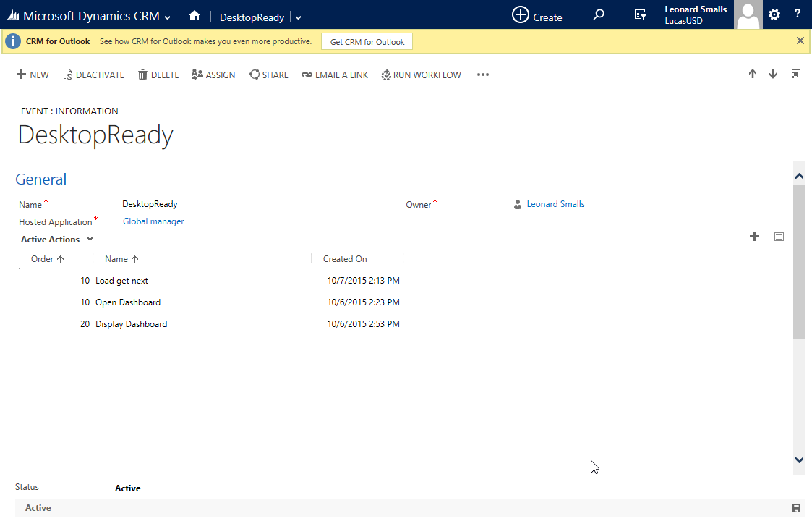Add a new action with the plus icon
Screen dimensions: 812x521
pyautogui.click(x=755, y=237)
